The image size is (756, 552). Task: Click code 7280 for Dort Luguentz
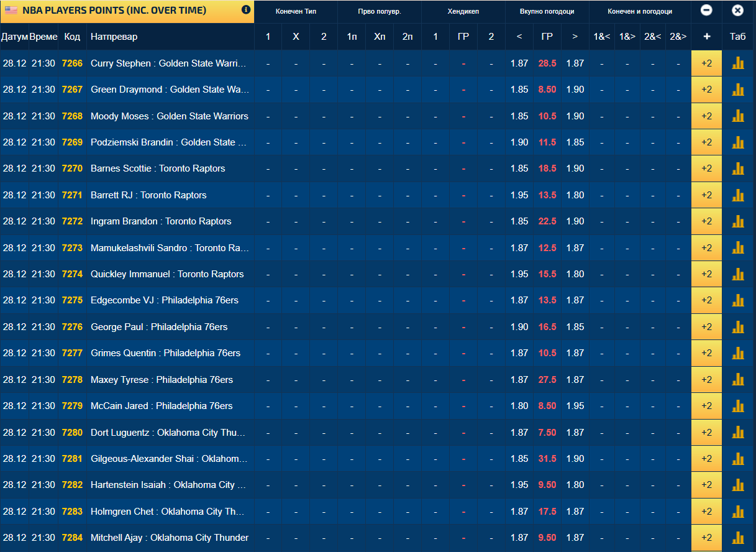point(72,432)
